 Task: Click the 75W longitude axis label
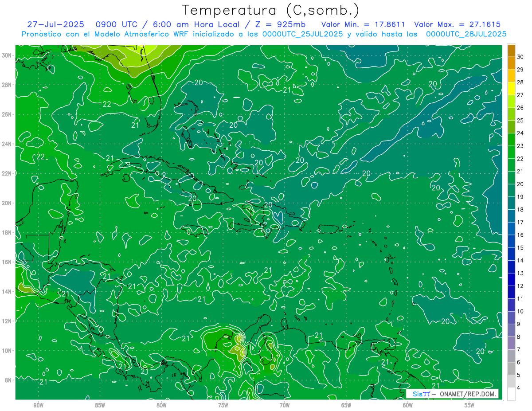[x=223, y=405]
